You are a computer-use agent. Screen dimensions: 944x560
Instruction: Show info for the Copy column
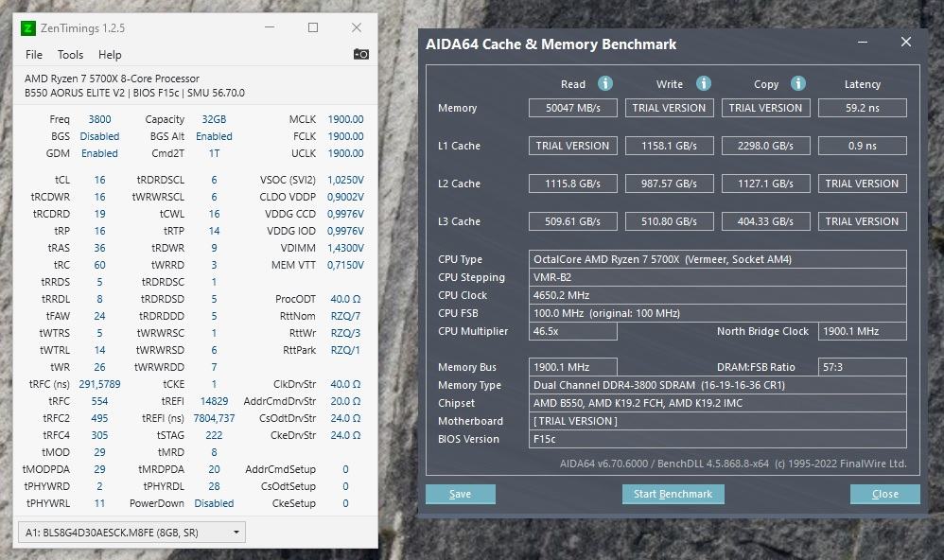(x=798, y=83)
